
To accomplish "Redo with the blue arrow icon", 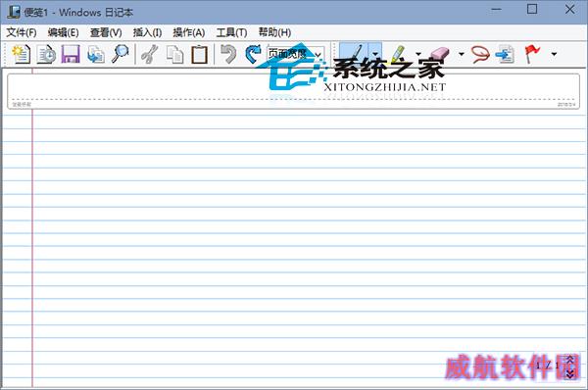I will (x=253, y=54).
